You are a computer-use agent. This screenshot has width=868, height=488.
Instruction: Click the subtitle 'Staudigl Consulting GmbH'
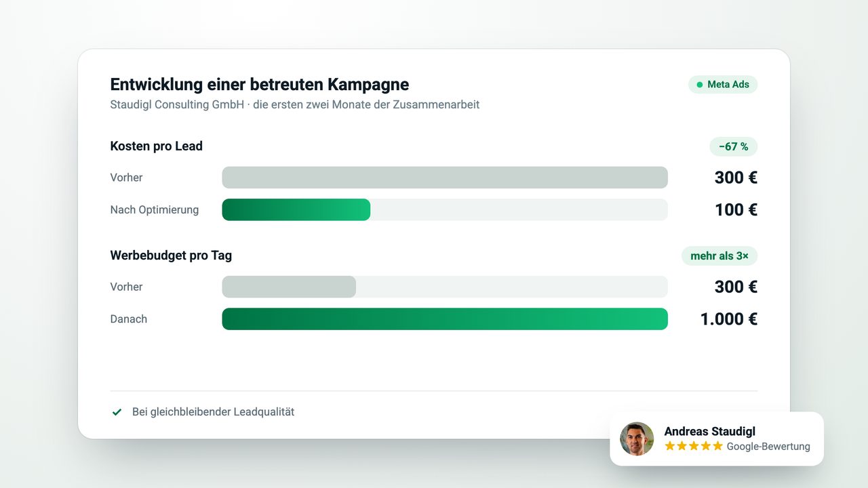point(177,105)
